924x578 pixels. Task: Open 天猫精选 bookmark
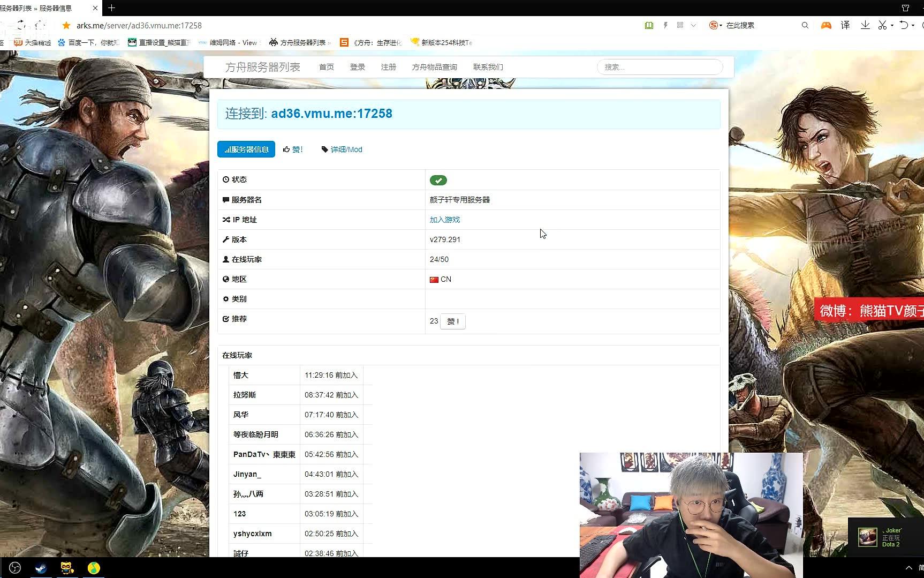click(33, 42)
